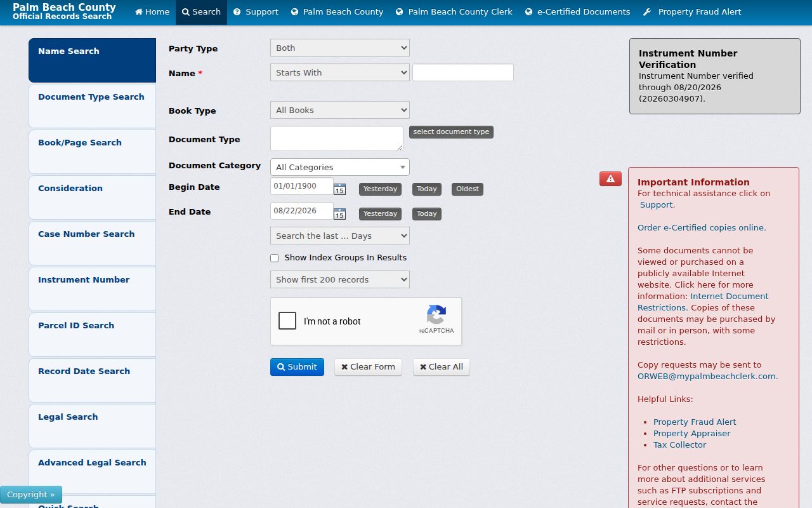Open the 'Show first 200 records' dropdown
Viewport: 812px width, 508px height.
340,279
